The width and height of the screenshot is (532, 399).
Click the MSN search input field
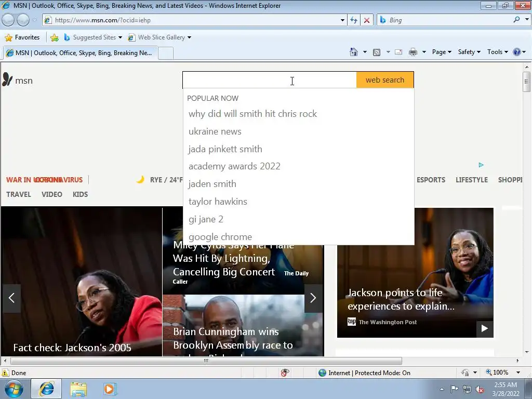point(270,80)
